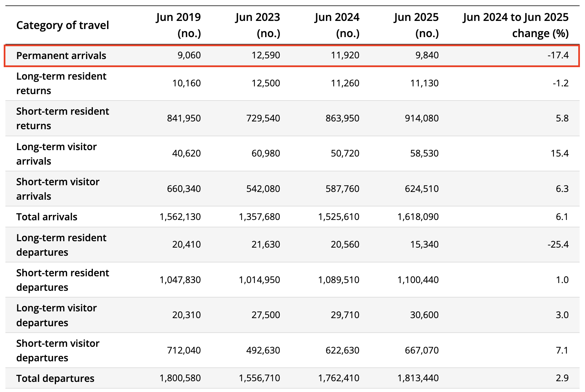Image resolution: width=585 pixels, height=392 pixels.
Task: Select the Category of travel column header
Action: pos(62,25)
